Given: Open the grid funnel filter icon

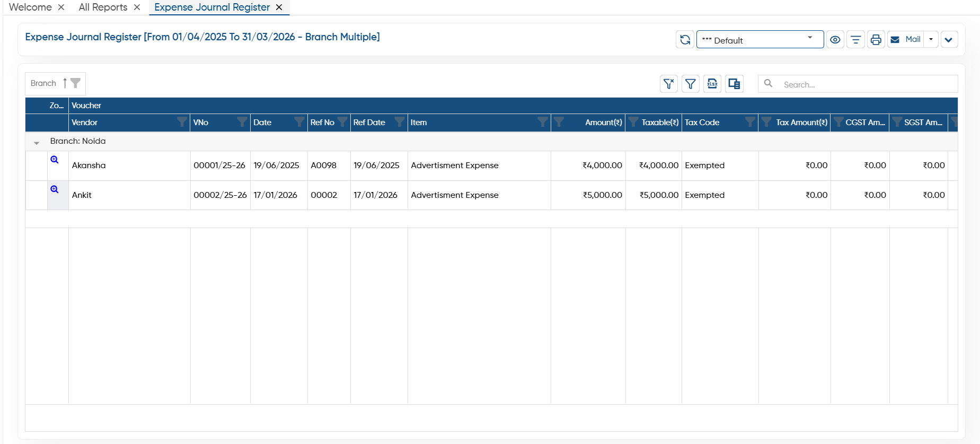Looking at the screenshot, I should coord(691,84).
